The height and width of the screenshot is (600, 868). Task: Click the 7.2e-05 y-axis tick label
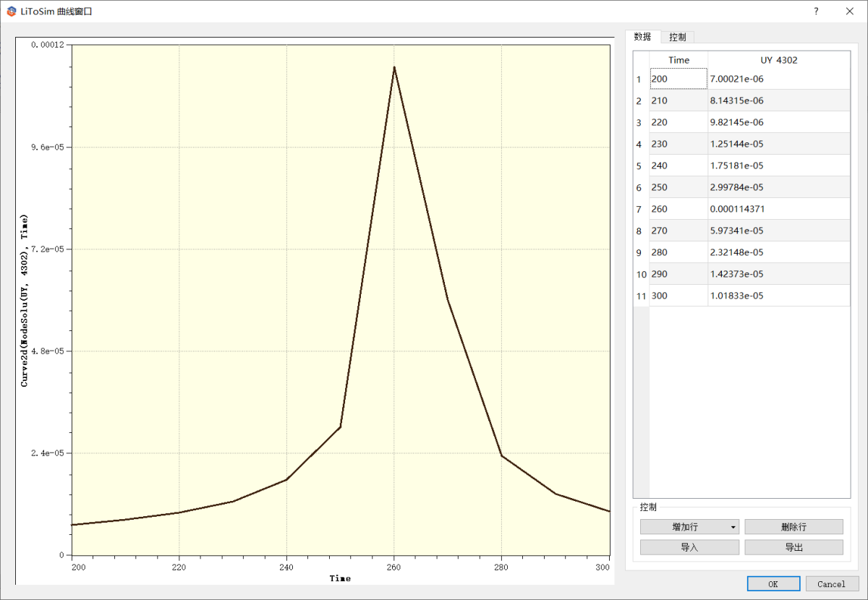48,249
